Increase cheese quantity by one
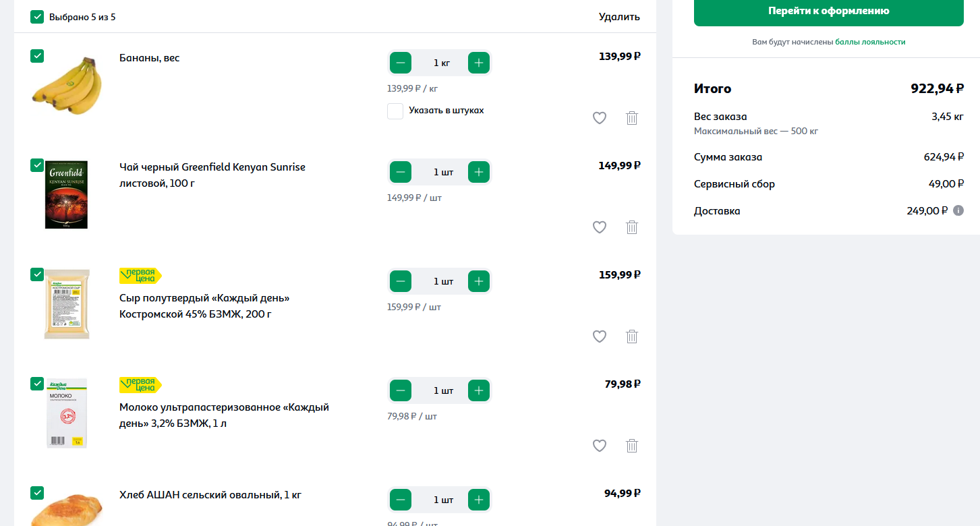980x526 pixels. click(479, 281)
